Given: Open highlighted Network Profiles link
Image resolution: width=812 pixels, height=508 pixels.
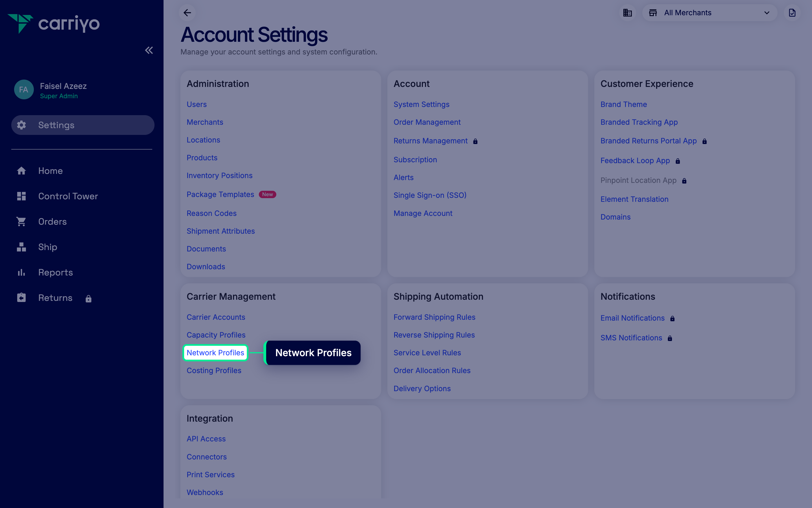Looking at the screenshot, I should pyautogui.click(x=215, y=352).
